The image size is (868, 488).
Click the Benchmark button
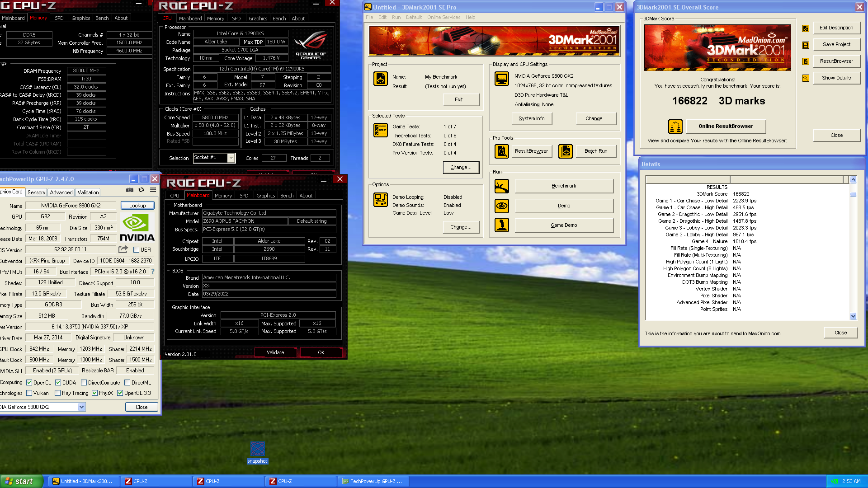point(564,186)
